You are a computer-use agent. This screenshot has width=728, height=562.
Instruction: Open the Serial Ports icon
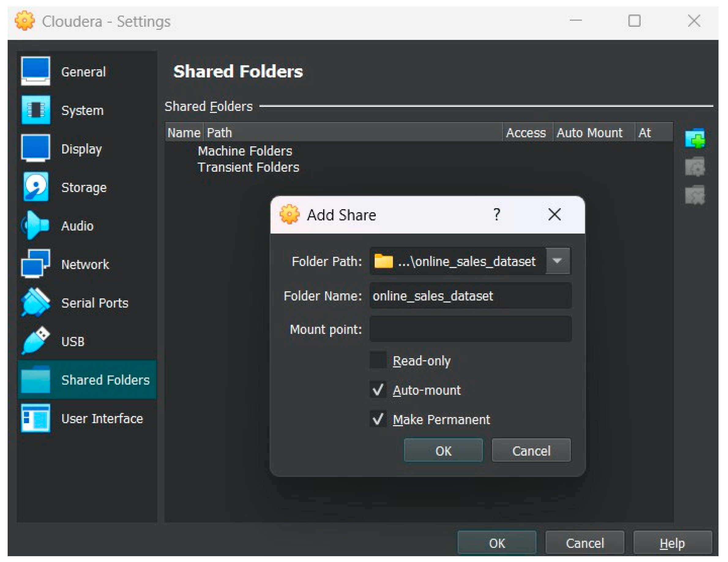[35, 303]
